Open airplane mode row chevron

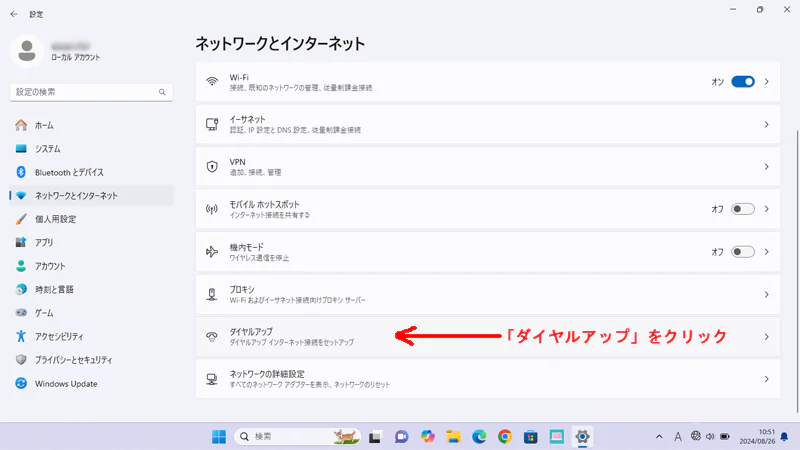point(766,252)
